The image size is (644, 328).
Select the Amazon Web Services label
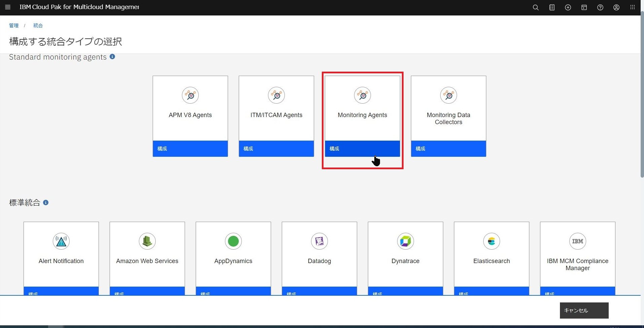(147, 261)
